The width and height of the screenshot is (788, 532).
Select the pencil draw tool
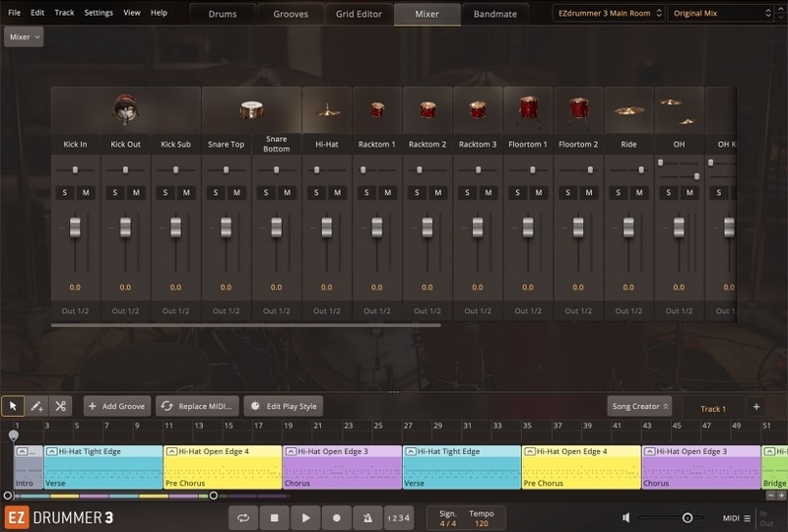click(36, 406)
